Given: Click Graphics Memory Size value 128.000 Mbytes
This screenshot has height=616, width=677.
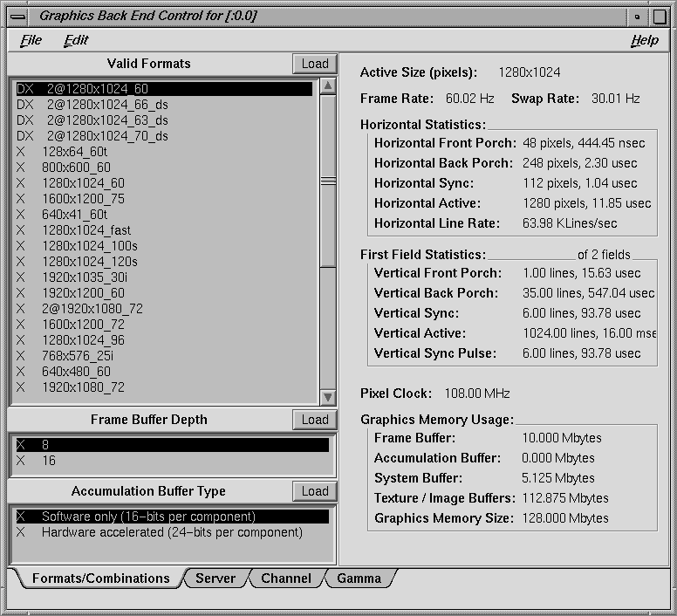Looking at the screenshot, I should click(565, 518).
